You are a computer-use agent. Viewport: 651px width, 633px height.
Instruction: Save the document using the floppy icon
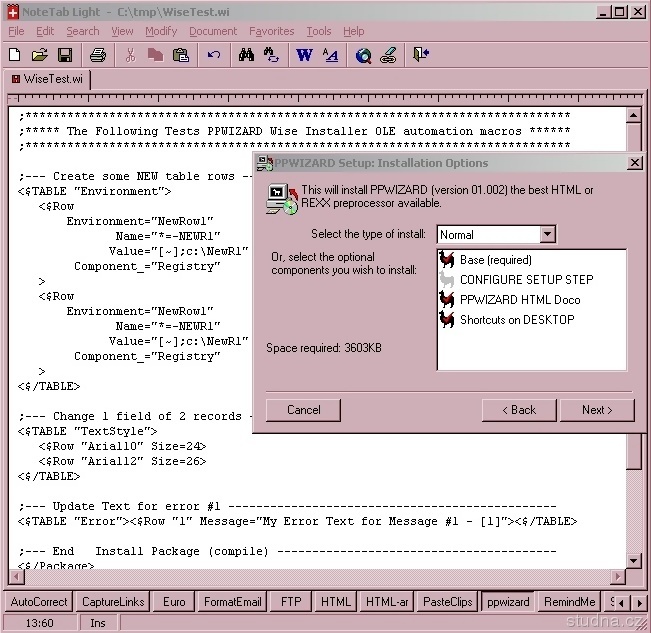tap(65, 55)
